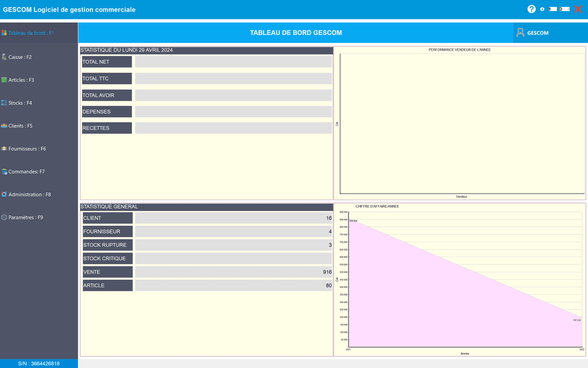The image size is (588, 368).
Task: Toggle the switch right of info icon
Action: [x=553, y=9]
